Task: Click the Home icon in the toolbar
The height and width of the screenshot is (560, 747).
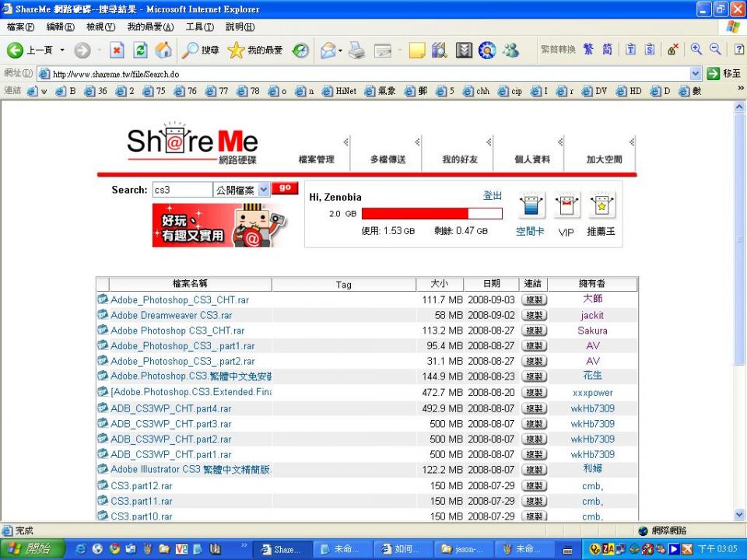Action: (x=163, y=50)
